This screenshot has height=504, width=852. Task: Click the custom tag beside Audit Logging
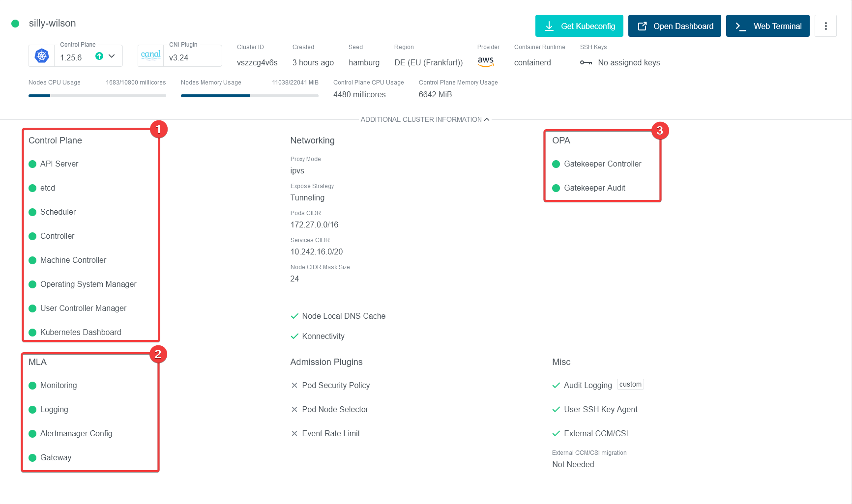(630, 385)
